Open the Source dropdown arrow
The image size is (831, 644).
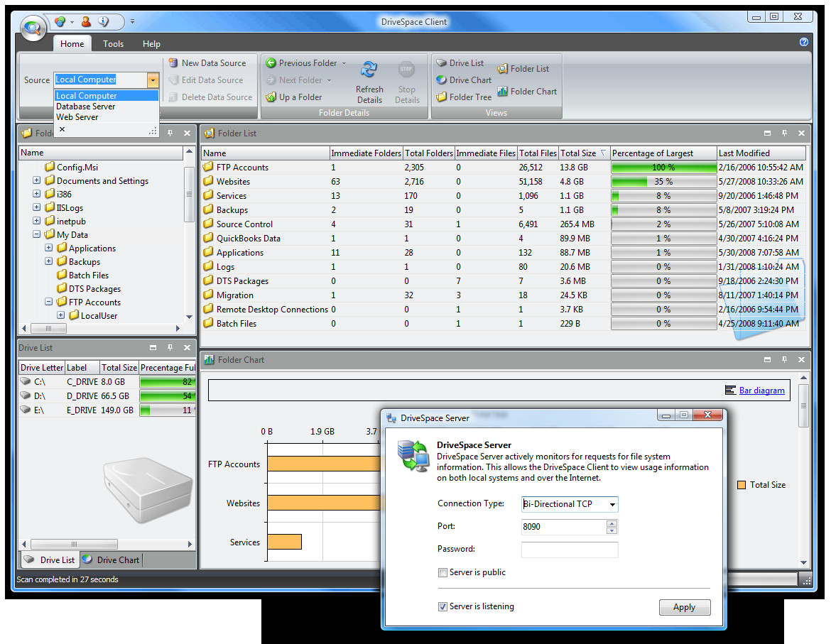(x=153, y=80)
